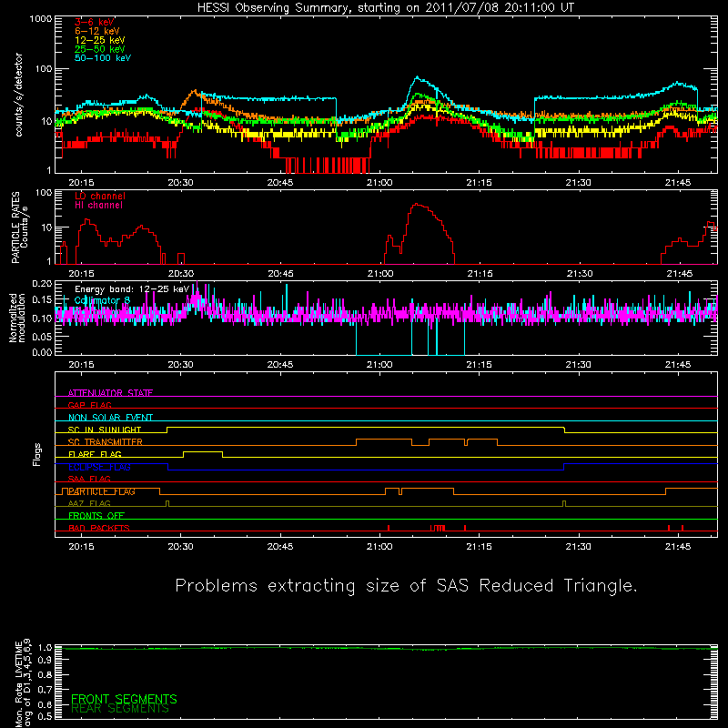
Task: Click the highest cyan 50-100 keV peak
Action: pyautogui.click(x=417, y=77)
